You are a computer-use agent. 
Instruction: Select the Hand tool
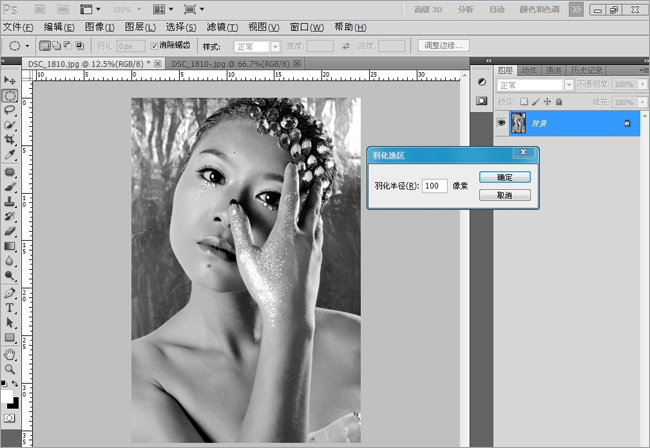click(x=10, y=354)
